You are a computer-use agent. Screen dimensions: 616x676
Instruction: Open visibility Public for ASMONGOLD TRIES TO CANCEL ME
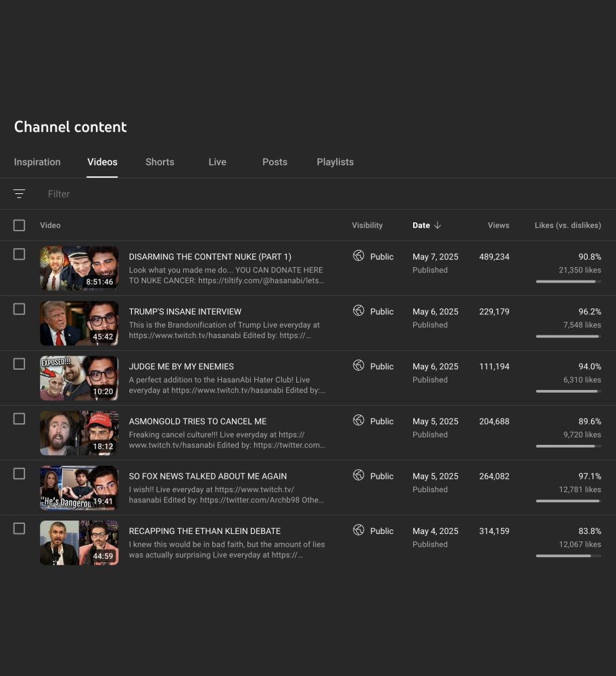(x=382, y=421)
